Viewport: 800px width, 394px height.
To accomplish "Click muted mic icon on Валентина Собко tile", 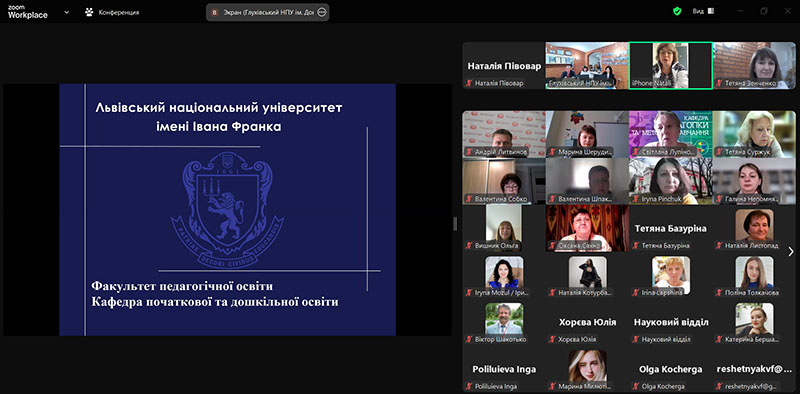I will coord(468,199).
